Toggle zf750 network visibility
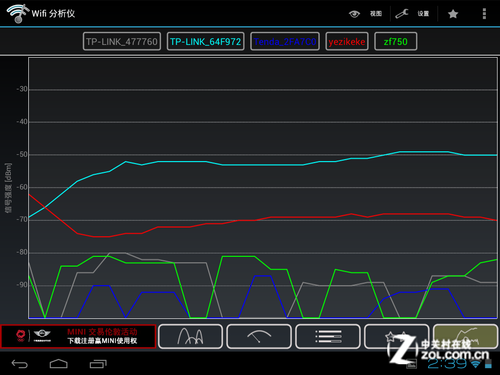 [x=395, y=41]
